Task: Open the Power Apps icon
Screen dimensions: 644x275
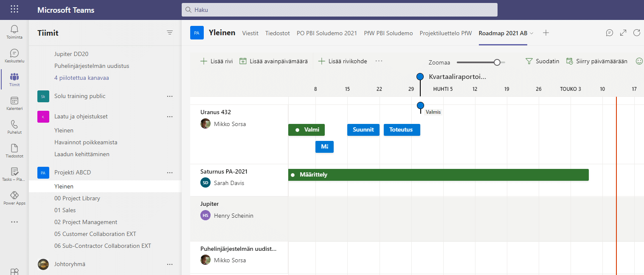Action: 14,196
